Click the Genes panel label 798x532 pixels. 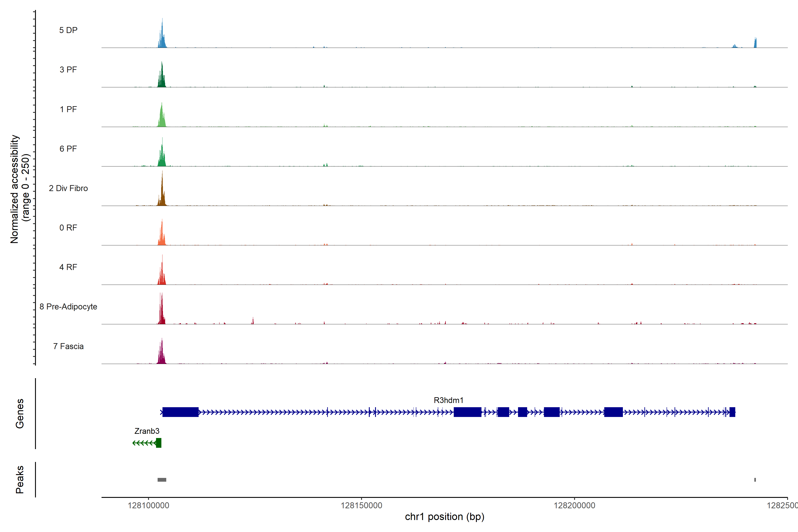(20, 414)
